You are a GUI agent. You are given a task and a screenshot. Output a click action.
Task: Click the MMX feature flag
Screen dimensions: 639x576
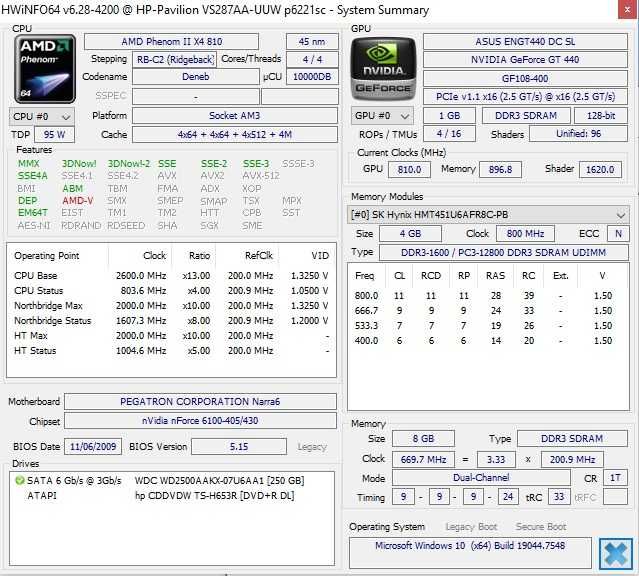click(x=29, y=163)
